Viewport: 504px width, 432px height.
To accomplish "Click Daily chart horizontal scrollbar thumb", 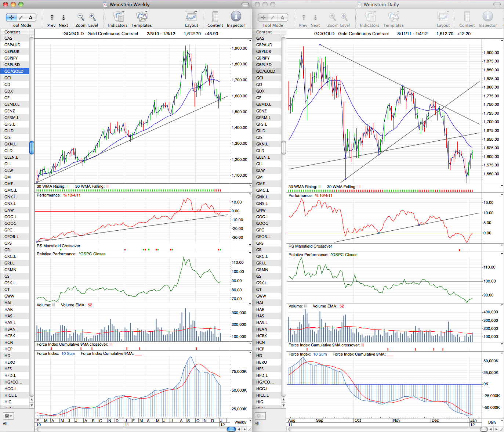I will click(483, 429).
